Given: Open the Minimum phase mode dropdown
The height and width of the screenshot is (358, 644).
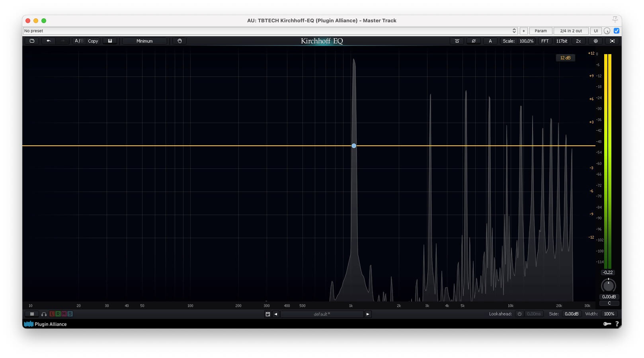Looking at the screenshot, I should (144, 41).
